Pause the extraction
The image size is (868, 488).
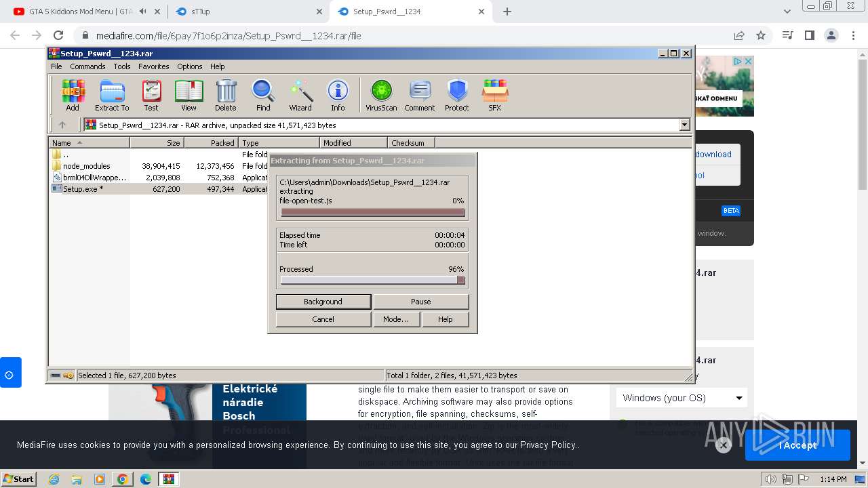(420, 302)
